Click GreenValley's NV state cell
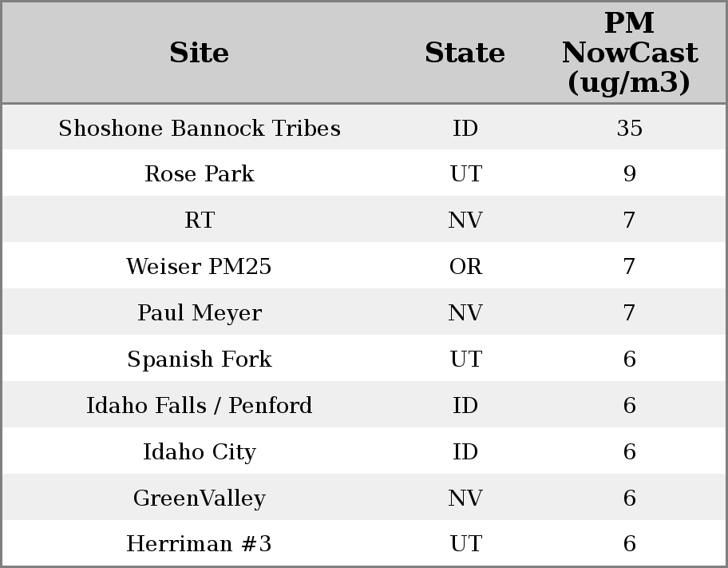The height and width of the screenshot is (568, 728). [465, 498]
